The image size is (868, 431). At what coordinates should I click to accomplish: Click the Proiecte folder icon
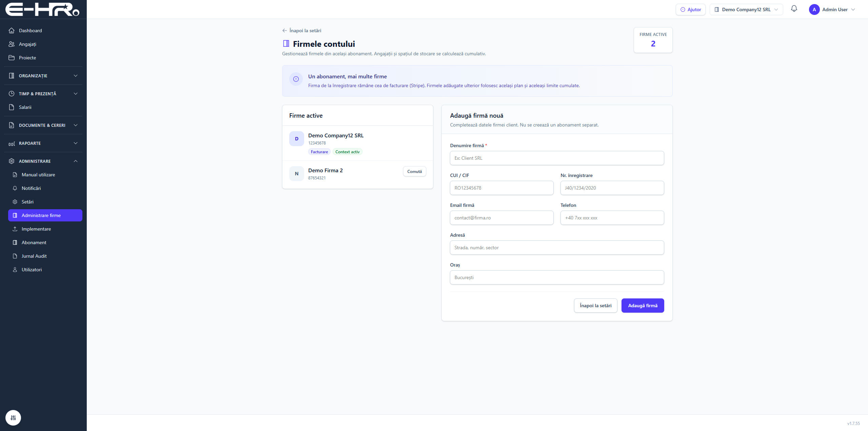(12, 58)
